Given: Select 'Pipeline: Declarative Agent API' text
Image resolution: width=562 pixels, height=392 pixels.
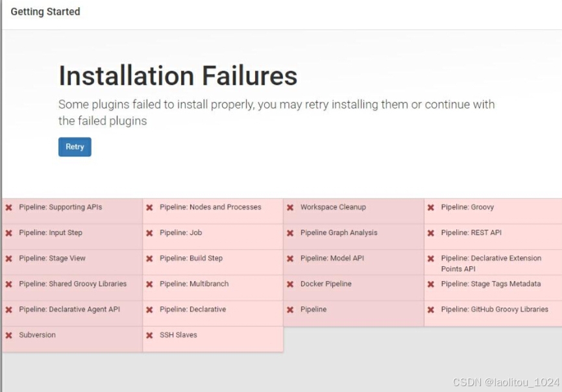Looking at the screenshot, I should [69, 309].
